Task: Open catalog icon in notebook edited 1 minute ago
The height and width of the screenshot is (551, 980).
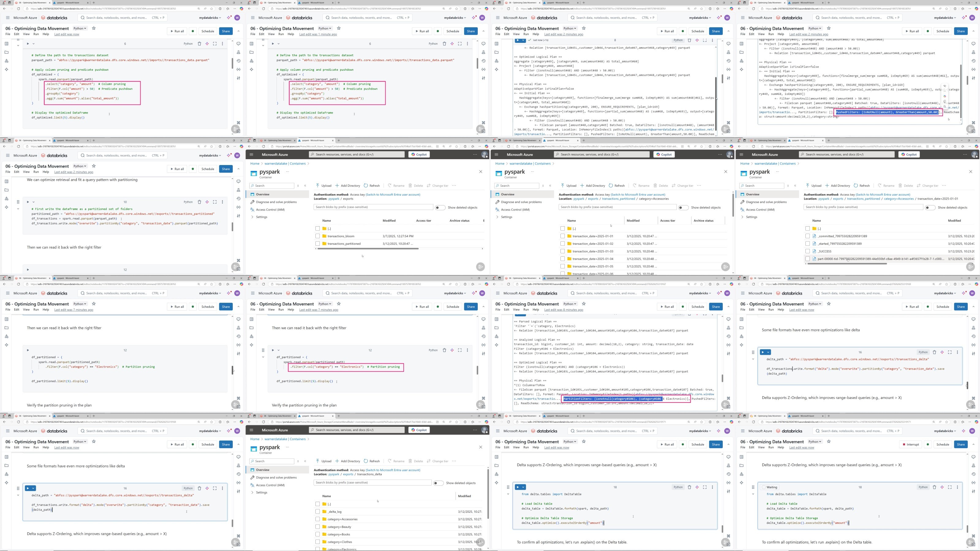Action: click(x=251, y=61)
